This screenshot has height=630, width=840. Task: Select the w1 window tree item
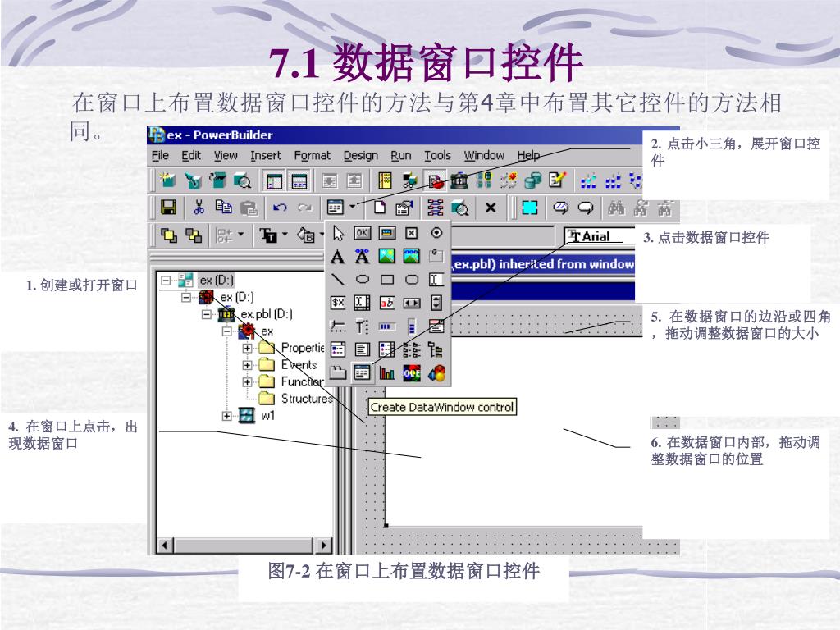(x=257, y=416)
